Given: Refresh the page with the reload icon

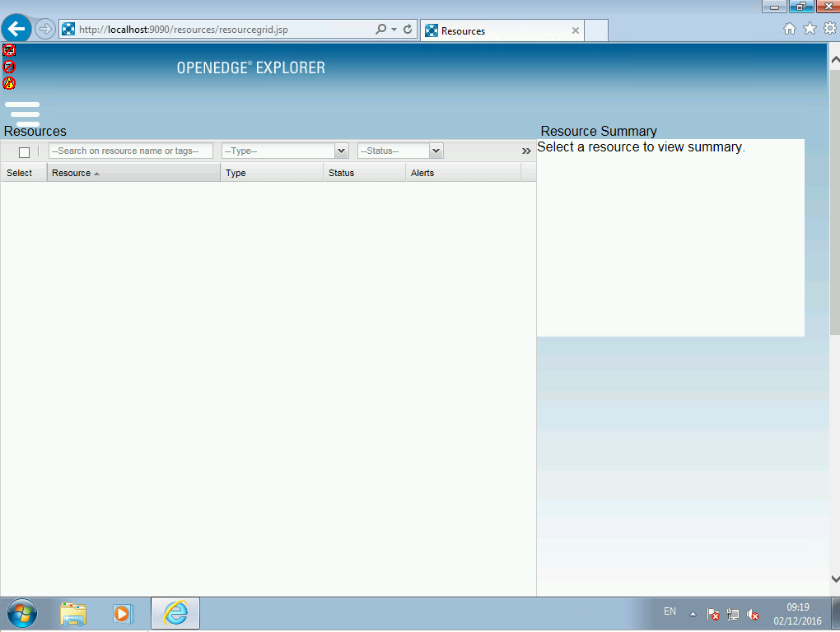Looking at the screenshot, I should click(x=408, y=29).
